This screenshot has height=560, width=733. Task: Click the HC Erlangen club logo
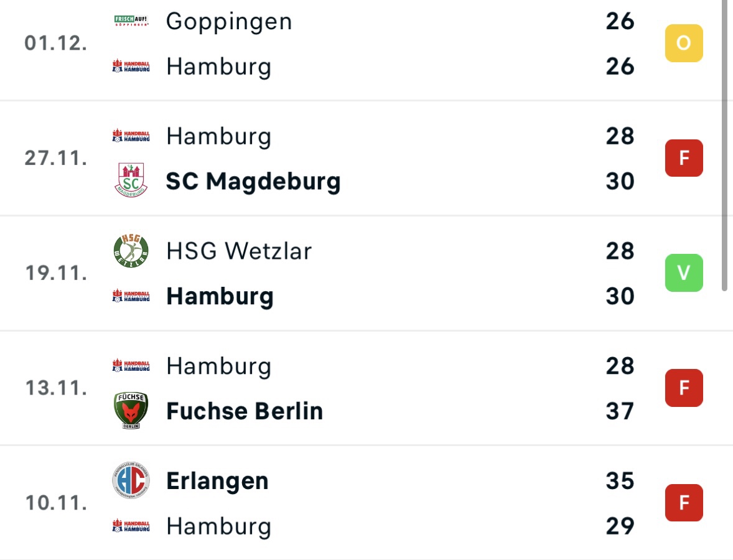[131, 480]
